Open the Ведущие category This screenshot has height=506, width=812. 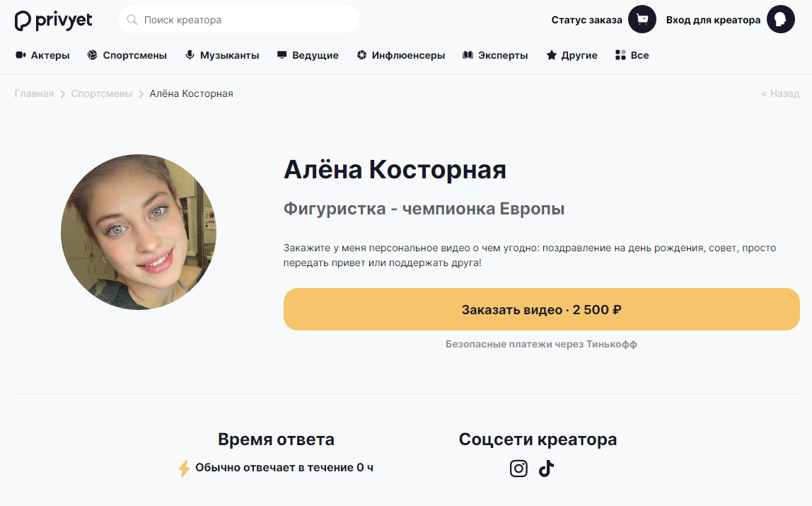pos(308,55)
